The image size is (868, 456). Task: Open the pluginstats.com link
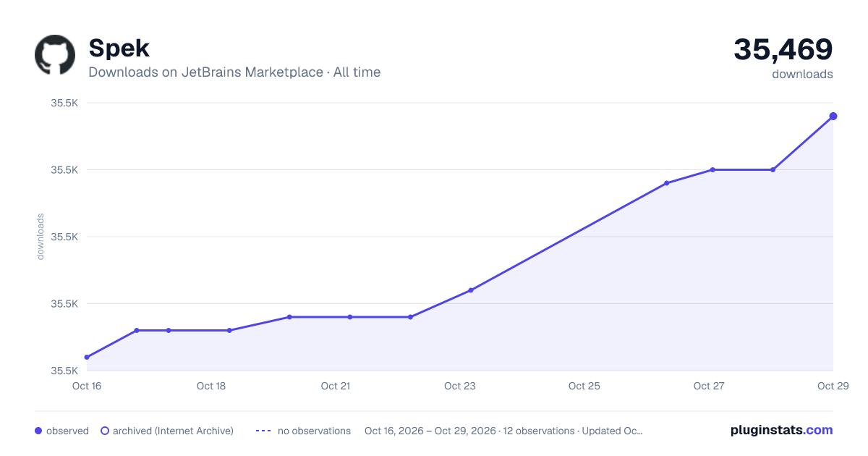click(782, 430)
